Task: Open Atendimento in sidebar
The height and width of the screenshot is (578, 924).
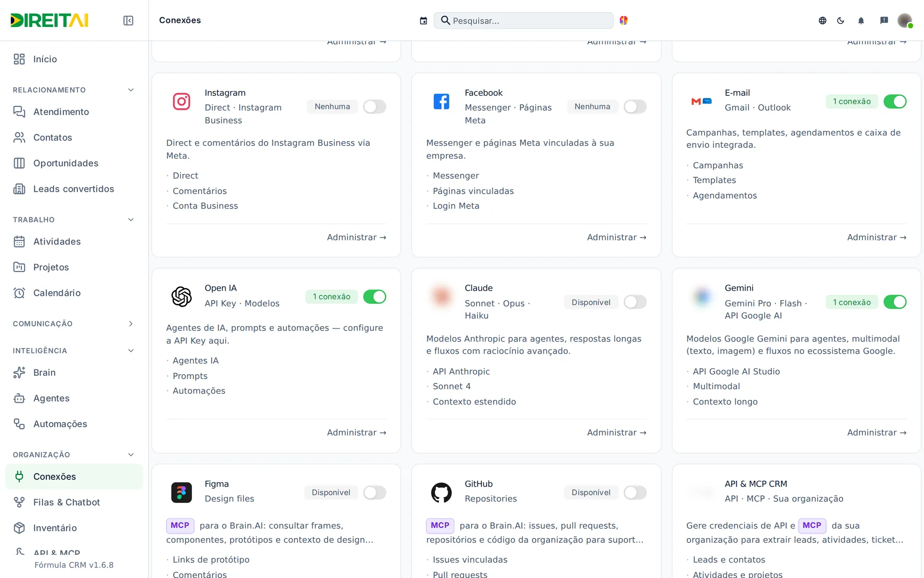Action: point(74,112)
